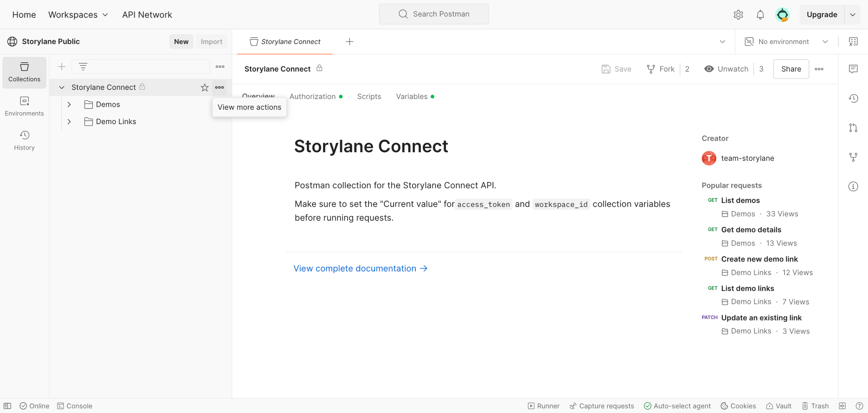Viewport: 868px width, 413px height.
Task: Expand the Demo Links folder
Action: pos(69,121)
